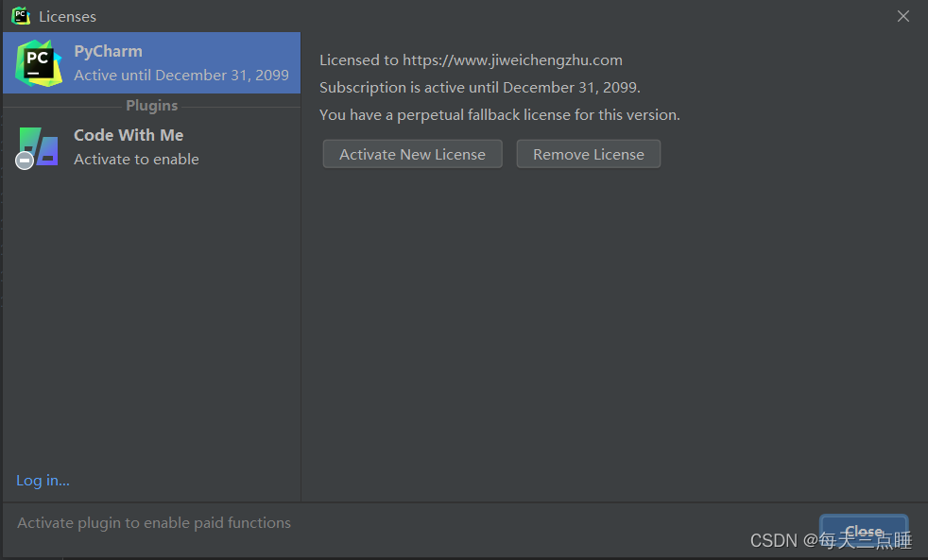The width and height of the screenshot is (928, 560).
Task: Select the Code With Me plugin
Action: [x=151, y=146]
